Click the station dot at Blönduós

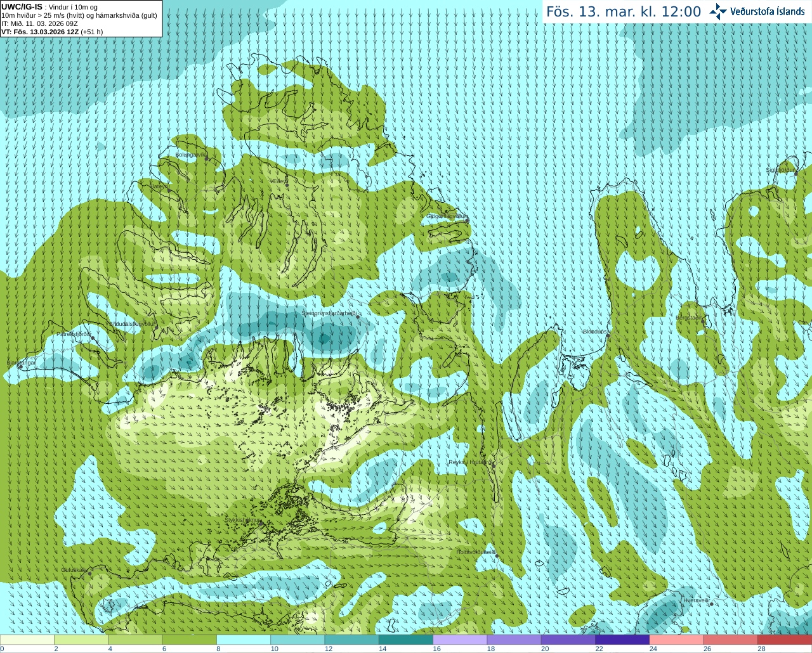pyautogui.click(x=608, y=336)
